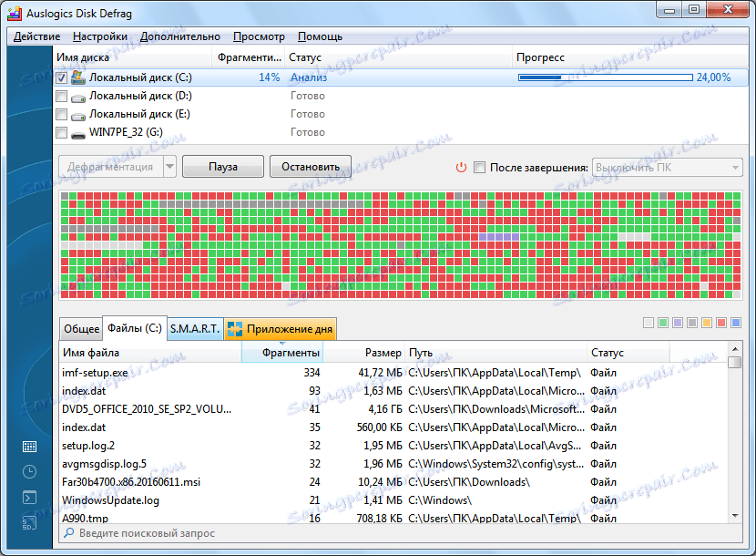Uncheck the Локальный диск (C:) checkbox
The width and height of the screenshot is (756, 556).
pyautogui.click(x=62, y=78)
